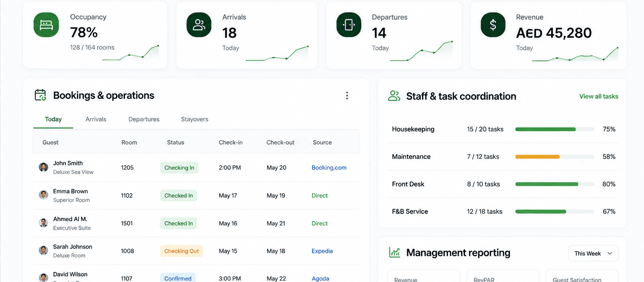Click the 2:00 PM check-in time
644x282 pixels.
click(x=230, y=167)
